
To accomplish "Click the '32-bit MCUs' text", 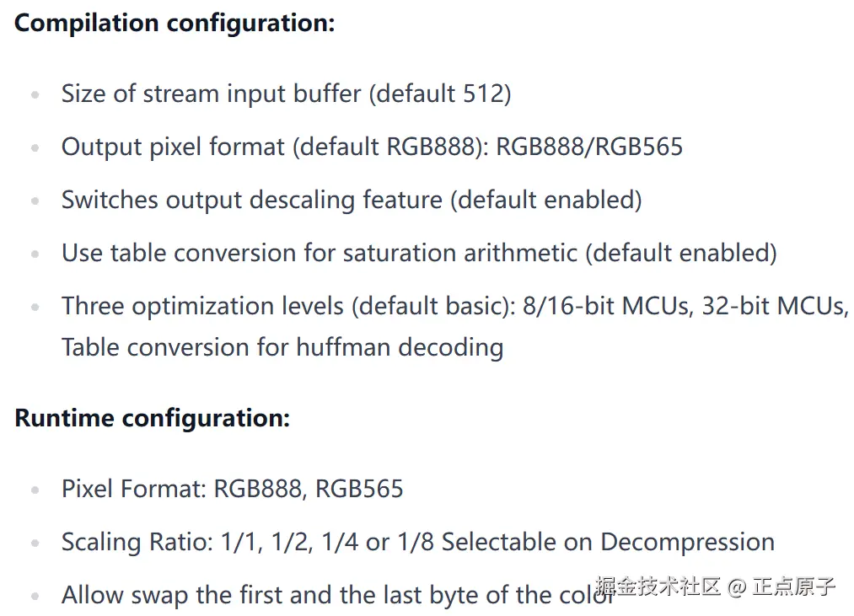I will 775,306.
